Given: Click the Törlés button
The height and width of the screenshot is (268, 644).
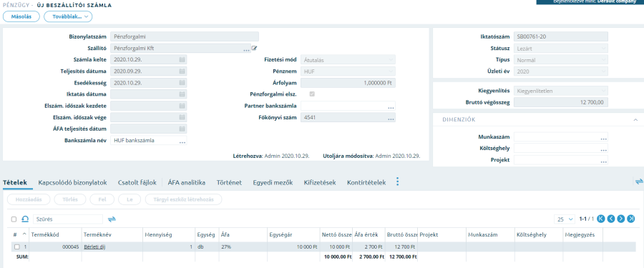Looking at the screenshot, I should (70, 199).
